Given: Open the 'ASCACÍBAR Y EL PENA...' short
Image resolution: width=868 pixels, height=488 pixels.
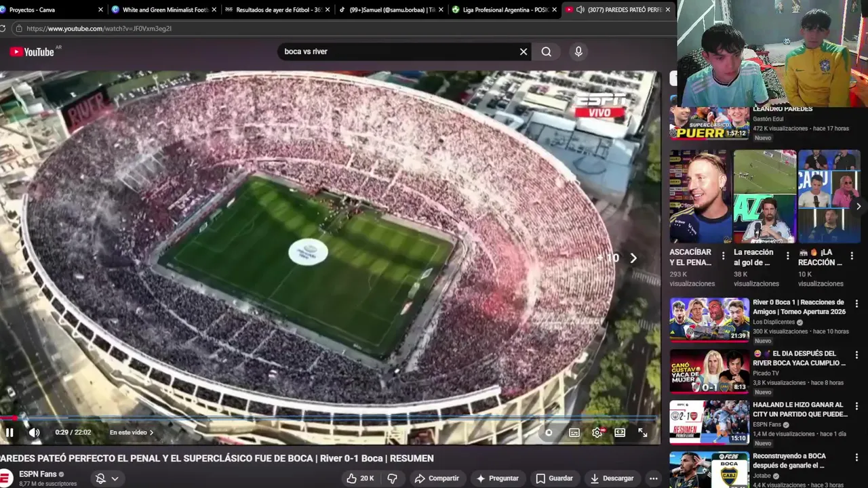Looking at the screenshot, I should click(x=701, y=197).
